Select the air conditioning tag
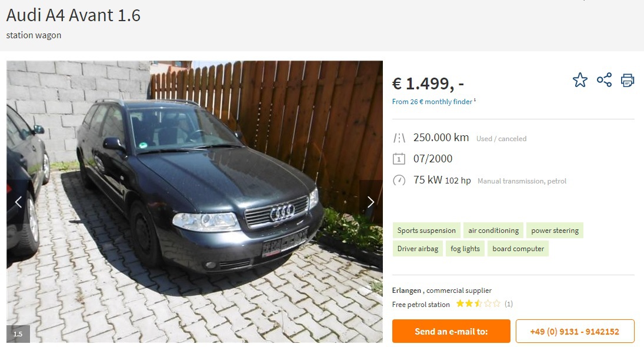The width and height of the screenshot is (644, 347). tap(493, 231)
